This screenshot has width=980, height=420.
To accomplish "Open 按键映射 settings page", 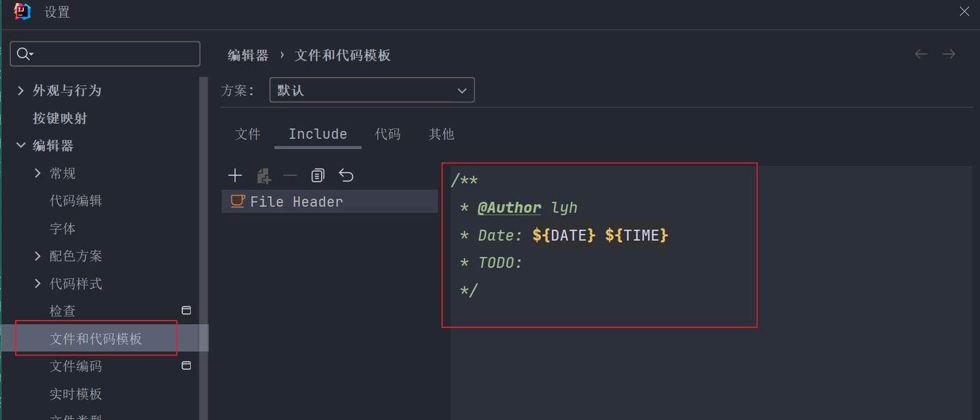I will [x=60, y=118].
